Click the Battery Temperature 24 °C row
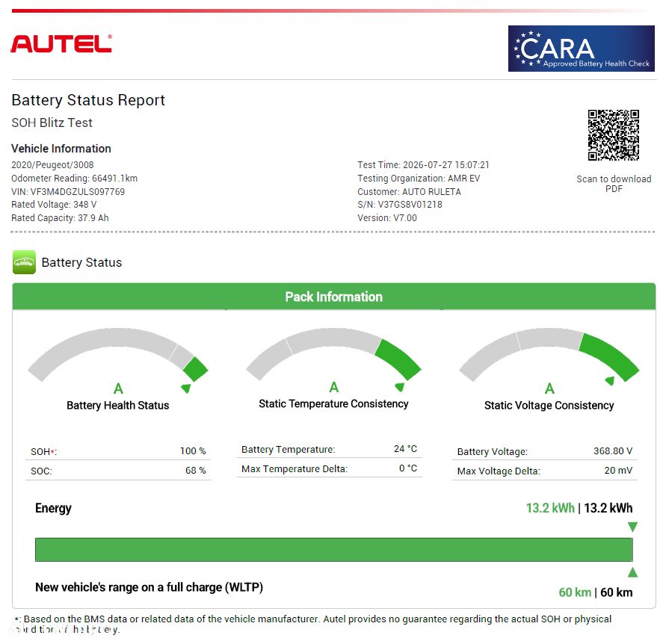This screenshot has width=666, height=644. tap(329, 449)
